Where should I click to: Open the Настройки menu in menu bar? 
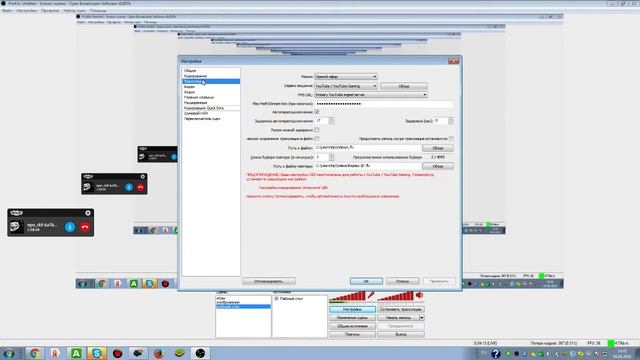click(x=27, y=11)
